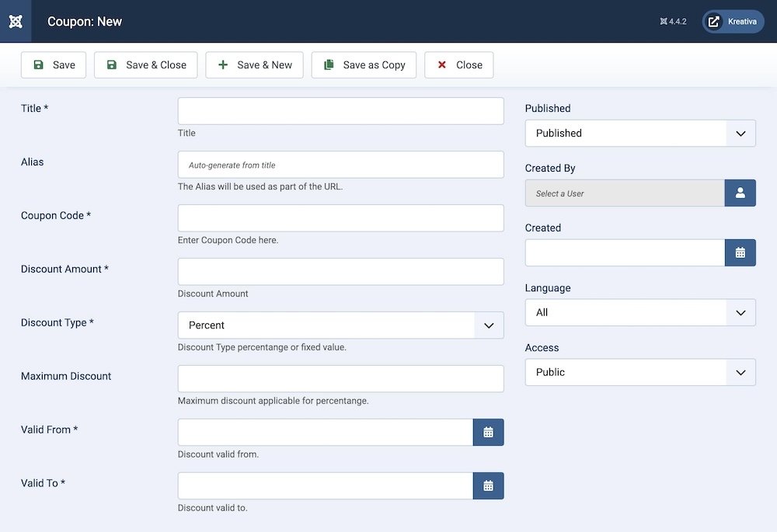This screenshot has height=532, width=777.
Task: Click the Save & New button
Action: (x=254, y=65)
